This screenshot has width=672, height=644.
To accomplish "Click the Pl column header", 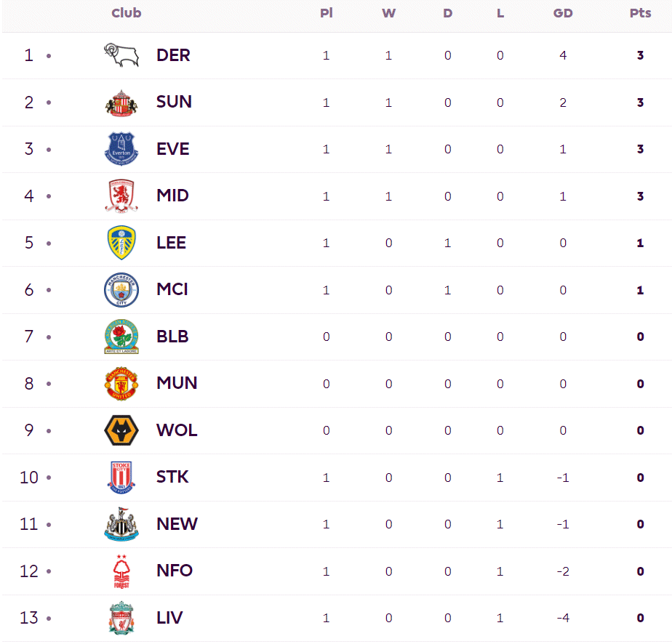I will pos(327,13).
